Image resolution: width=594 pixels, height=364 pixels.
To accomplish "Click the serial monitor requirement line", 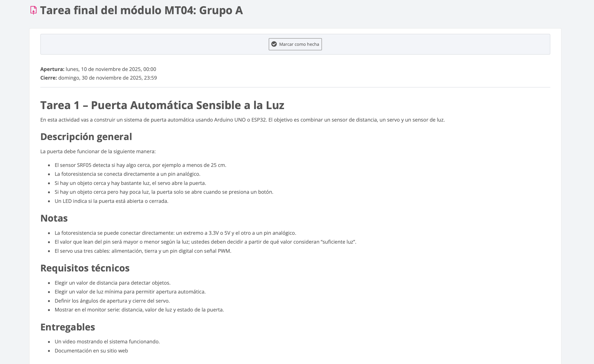I will (x=139, y=310).
